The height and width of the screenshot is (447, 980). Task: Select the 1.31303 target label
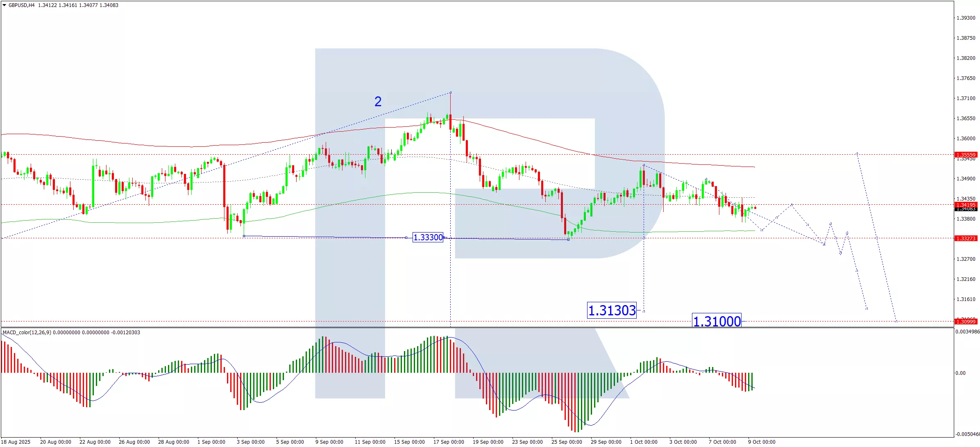tap(612, 310)
